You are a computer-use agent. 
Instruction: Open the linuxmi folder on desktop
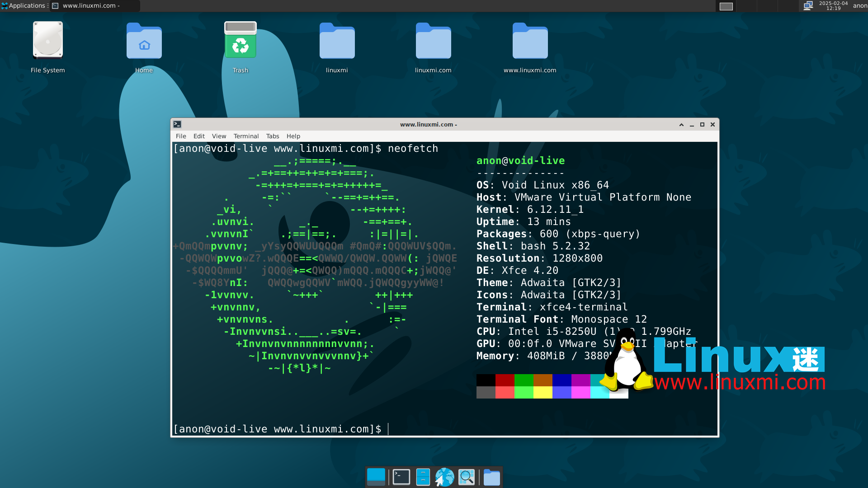[x=337, y=42]
